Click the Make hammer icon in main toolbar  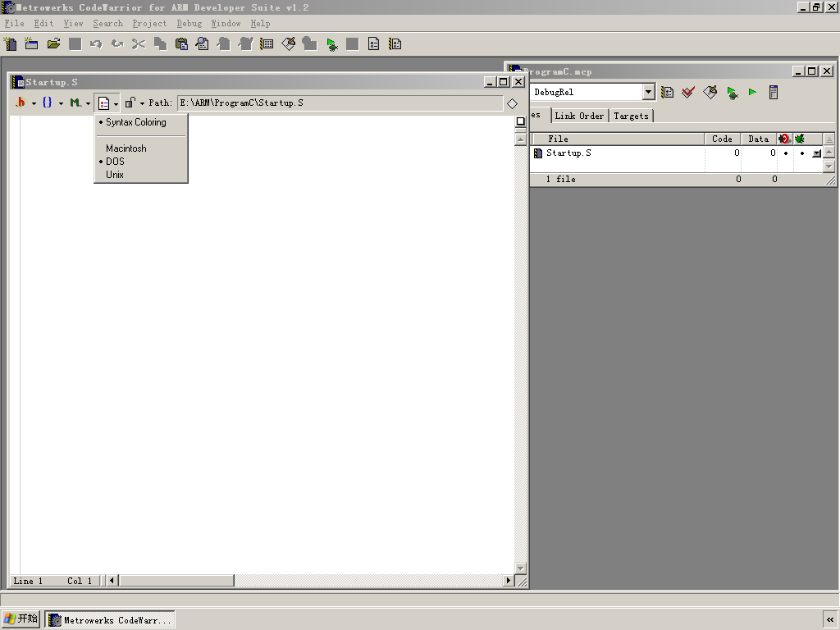[x=288, y=44]
